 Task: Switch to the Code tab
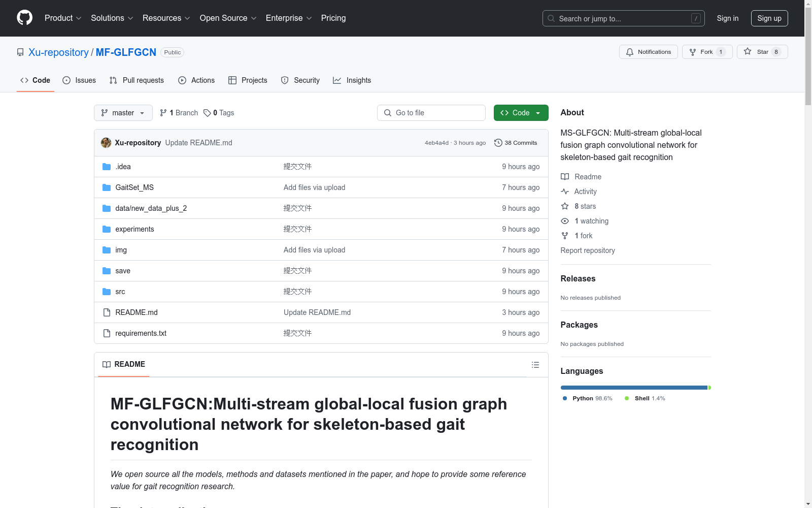35,80
